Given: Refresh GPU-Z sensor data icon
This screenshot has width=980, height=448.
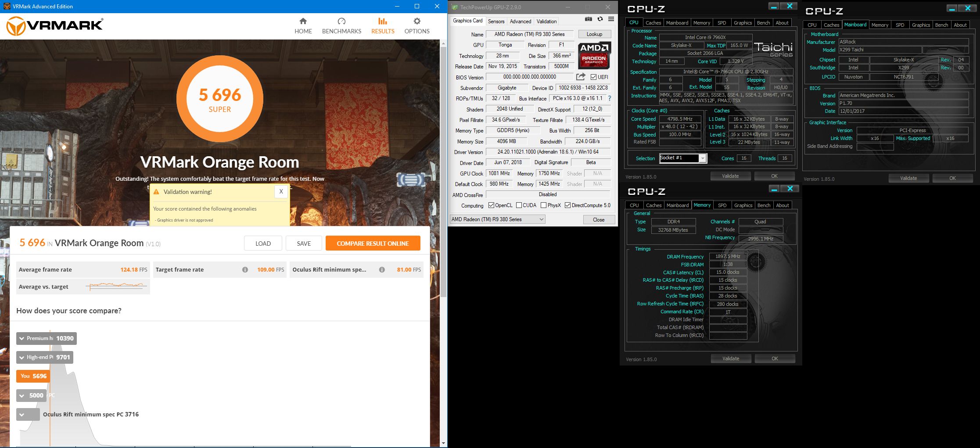Looking at the screenshot, I should (x=600, y=19).
